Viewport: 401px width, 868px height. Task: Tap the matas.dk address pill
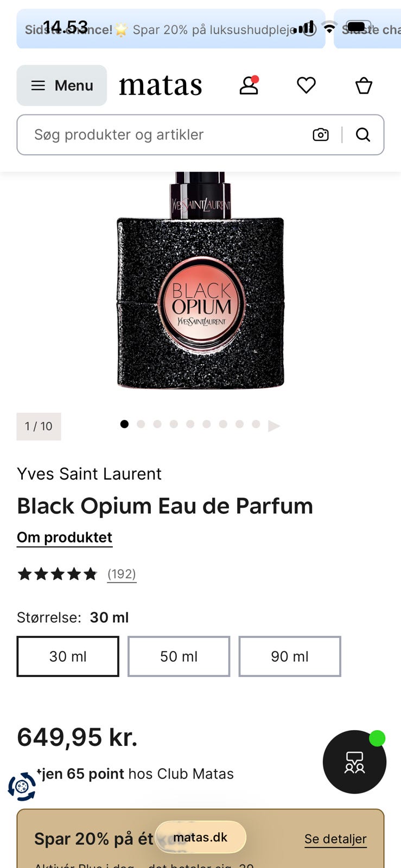pyautogui.click(x=200, y=837)
